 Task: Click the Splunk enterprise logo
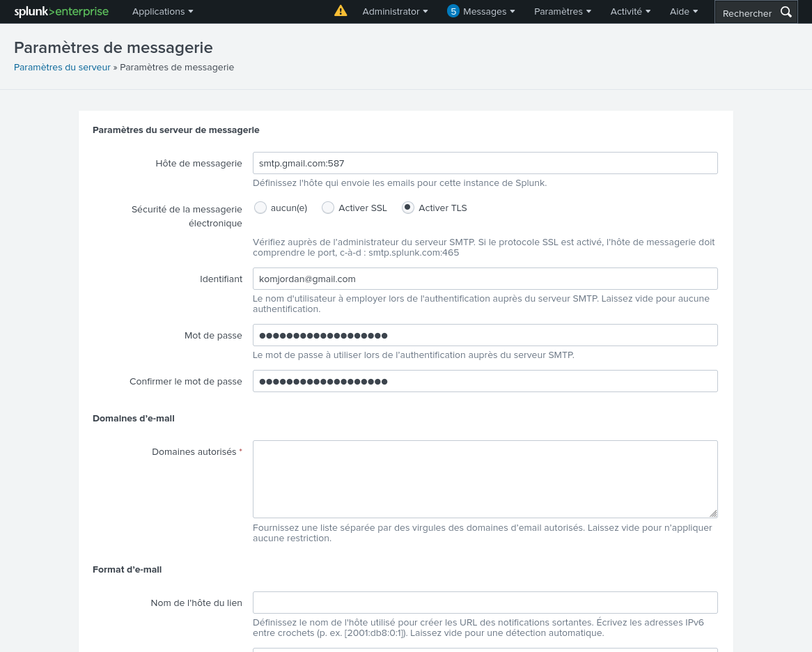(61, 11)
